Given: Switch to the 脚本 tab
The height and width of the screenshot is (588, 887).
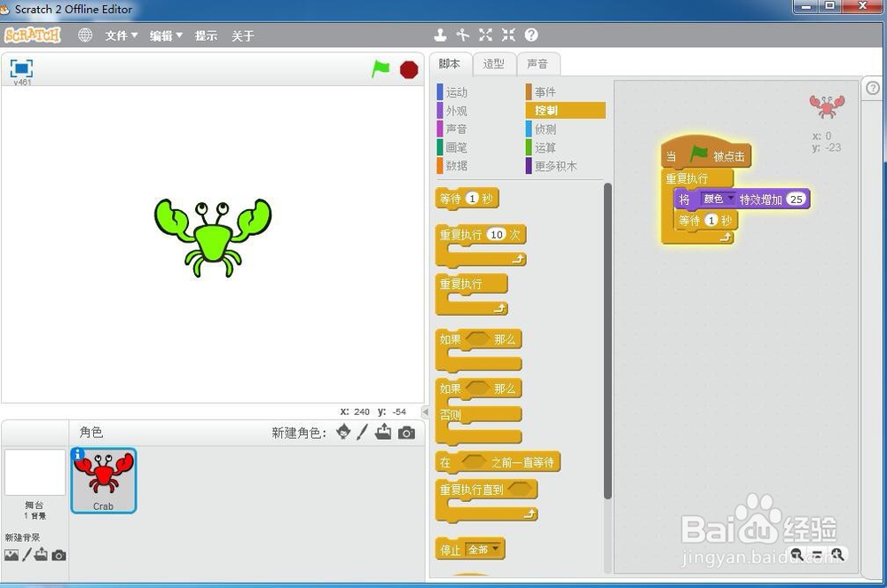Looking at the screenshot, I should pyautogui.click(x=449, y=64).
